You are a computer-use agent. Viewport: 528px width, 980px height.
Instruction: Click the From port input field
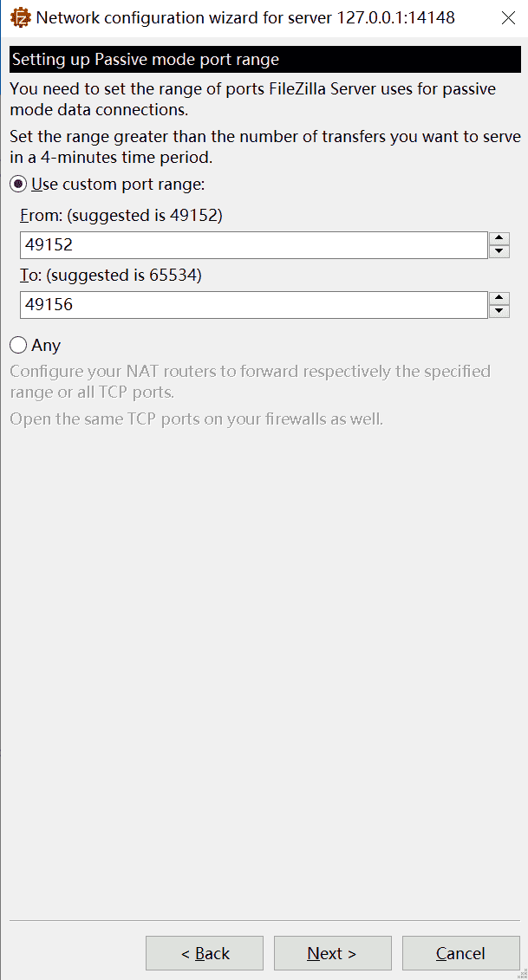pyautogui.click(x=253, y=245)
